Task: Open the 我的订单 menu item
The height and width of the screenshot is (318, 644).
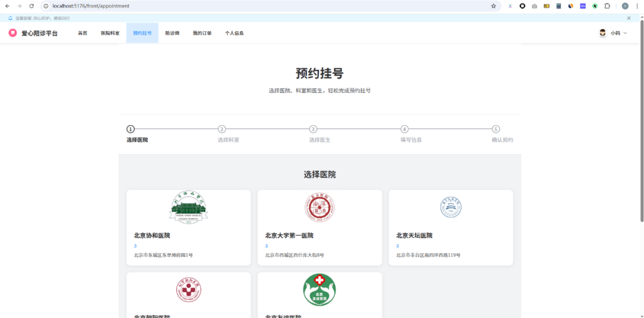Action: [202, 33]
